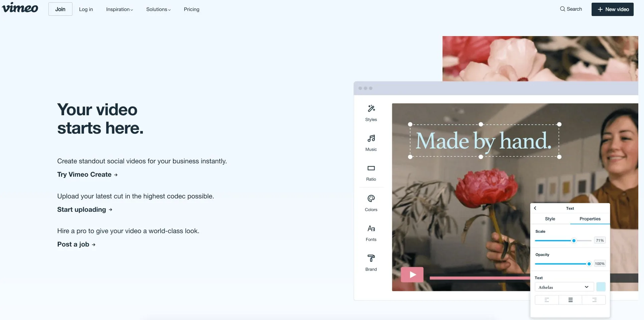Open the Brand paint roller icon
644x320 pixels.
371,258
